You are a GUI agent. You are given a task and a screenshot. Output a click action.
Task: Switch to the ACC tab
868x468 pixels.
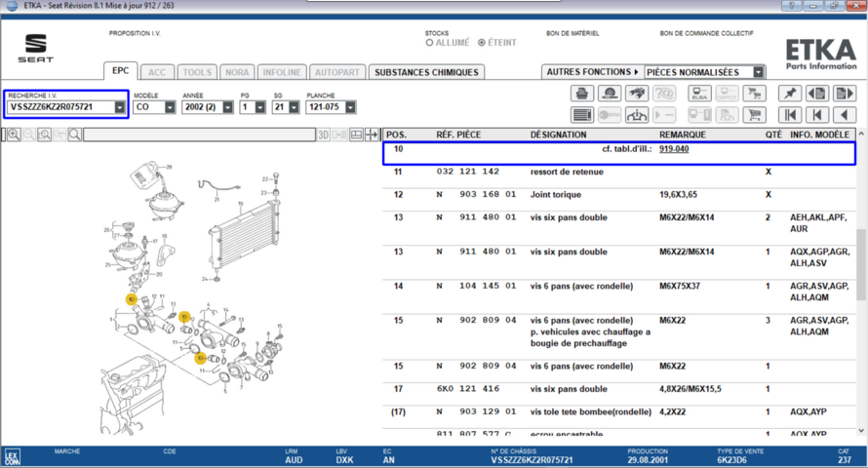click(x=157, y=72)
